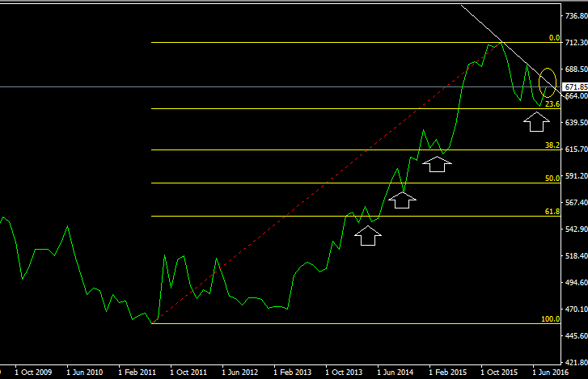Click the 518.40 price axis label

click(577, 256)
